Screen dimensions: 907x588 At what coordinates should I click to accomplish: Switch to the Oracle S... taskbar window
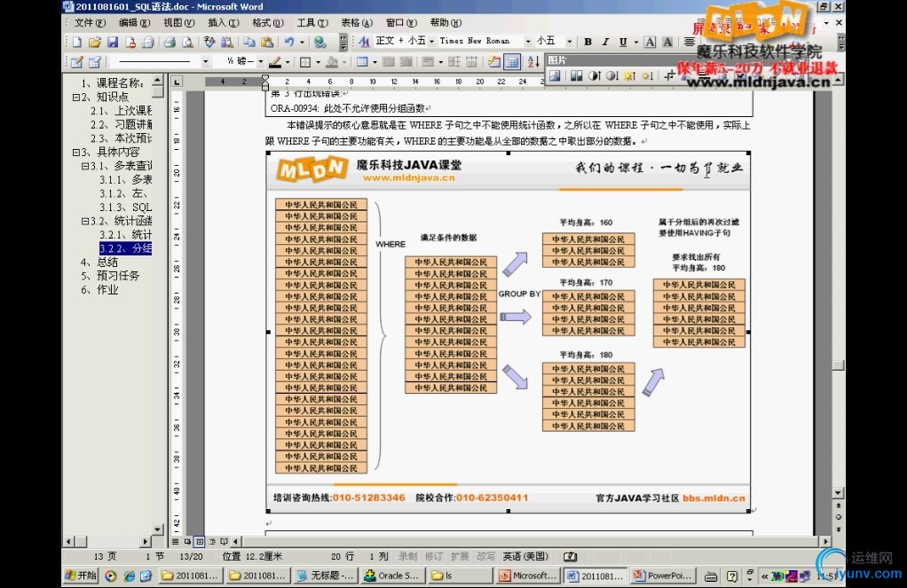click(x=393, y=576)
